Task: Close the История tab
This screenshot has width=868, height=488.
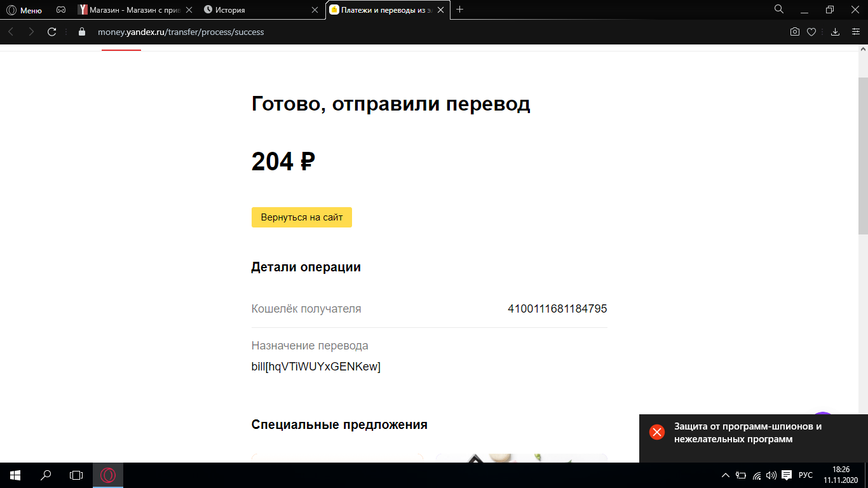Action: pyautogui.click(x=315, y=10)
